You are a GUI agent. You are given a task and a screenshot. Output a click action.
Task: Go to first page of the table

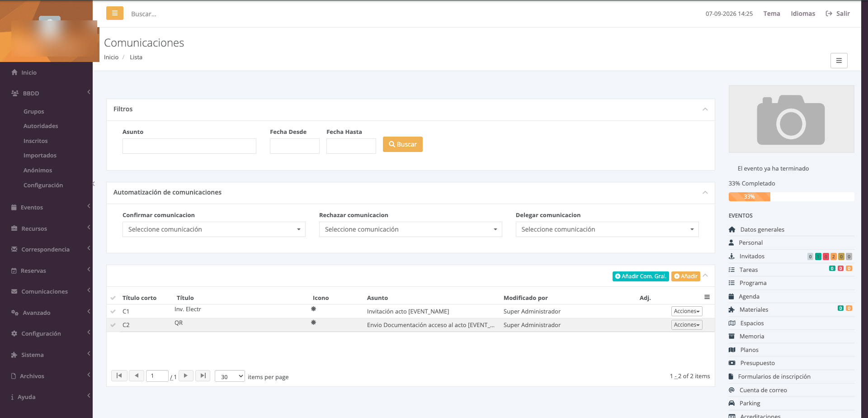pos(119,376)
